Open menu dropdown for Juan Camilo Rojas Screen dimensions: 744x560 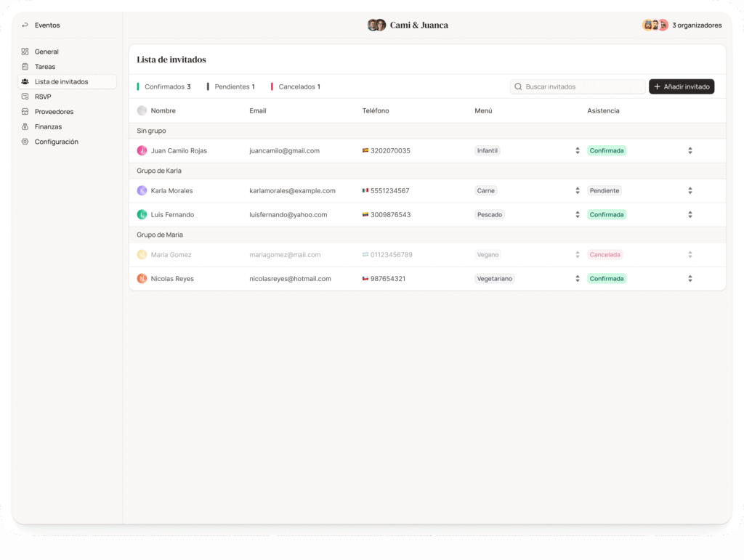578,151
